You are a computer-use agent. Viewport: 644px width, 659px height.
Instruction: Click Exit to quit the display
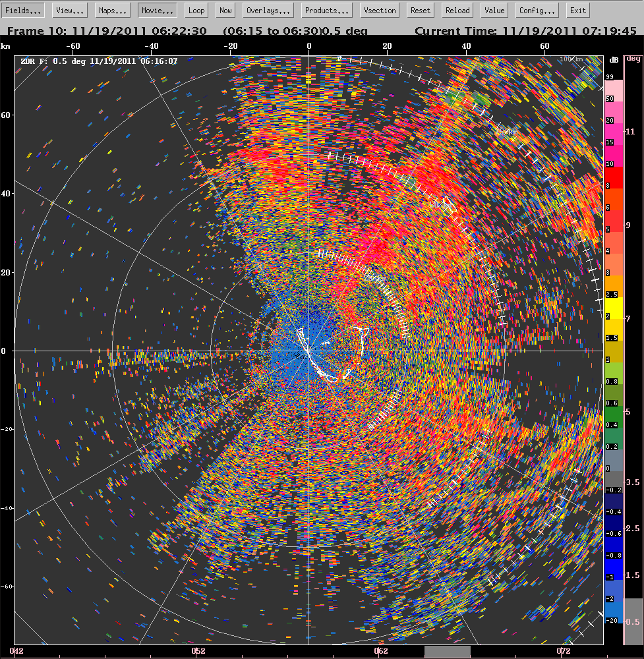(x=578, y=11)
